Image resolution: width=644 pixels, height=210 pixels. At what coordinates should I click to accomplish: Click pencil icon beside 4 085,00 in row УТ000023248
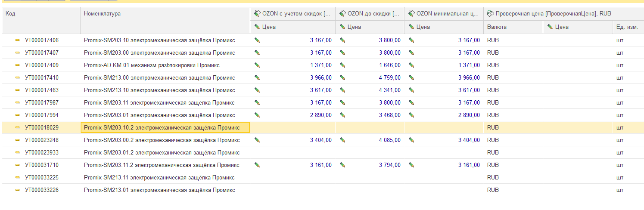[343, 140]
